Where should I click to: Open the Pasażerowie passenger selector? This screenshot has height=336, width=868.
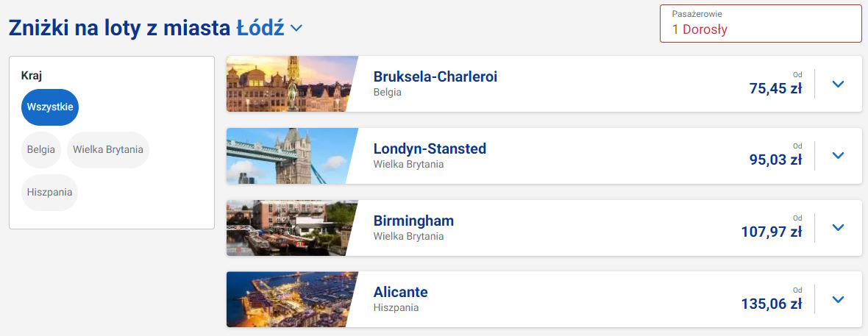[x=760, y=24]
